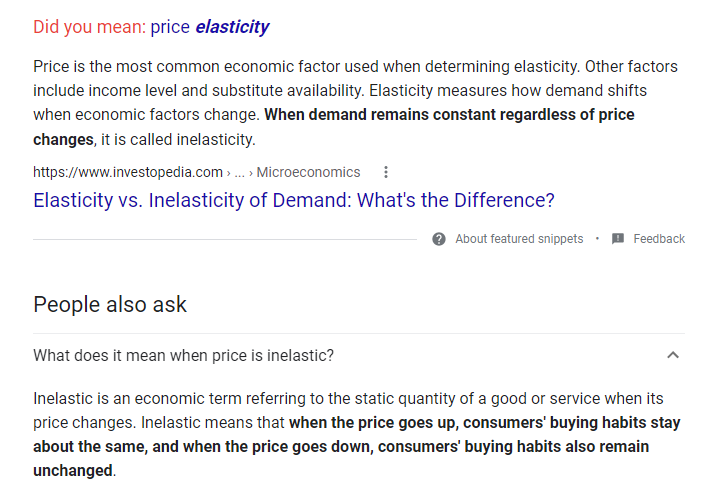Open the three-dot menu beside the Investopedia result

[387, 172]
